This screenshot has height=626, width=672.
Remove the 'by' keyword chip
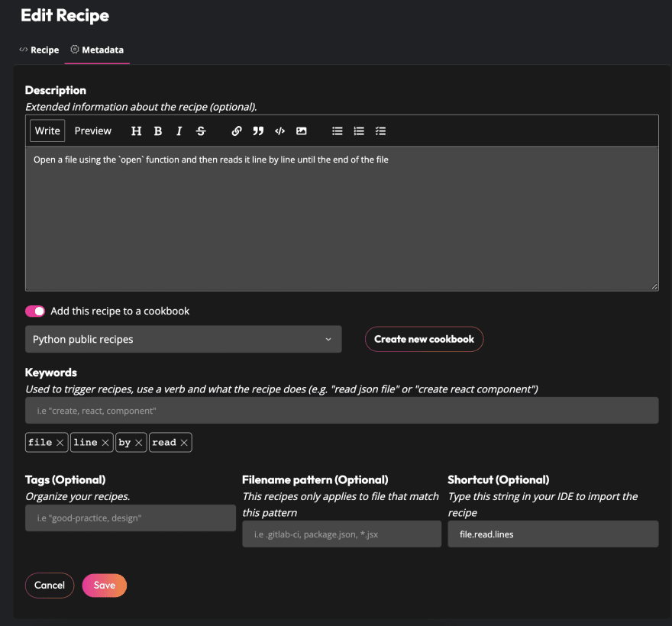tap(138, 443)
